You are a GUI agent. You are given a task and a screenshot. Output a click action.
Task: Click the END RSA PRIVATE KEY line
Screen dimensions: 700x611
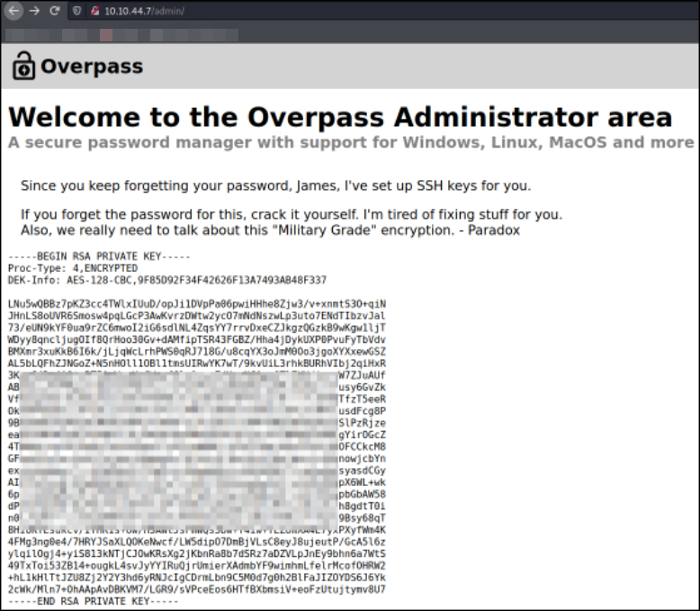(x=93, y=601)
